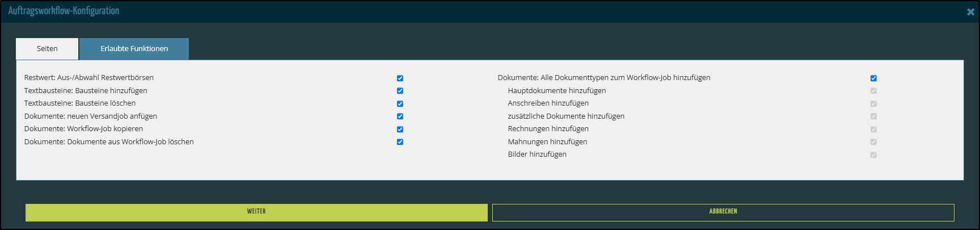This screenshot has height=230, width=980.
Task: Click the Dokumente: Workflow-Job kopieren label
Action: tap(83, 129)
